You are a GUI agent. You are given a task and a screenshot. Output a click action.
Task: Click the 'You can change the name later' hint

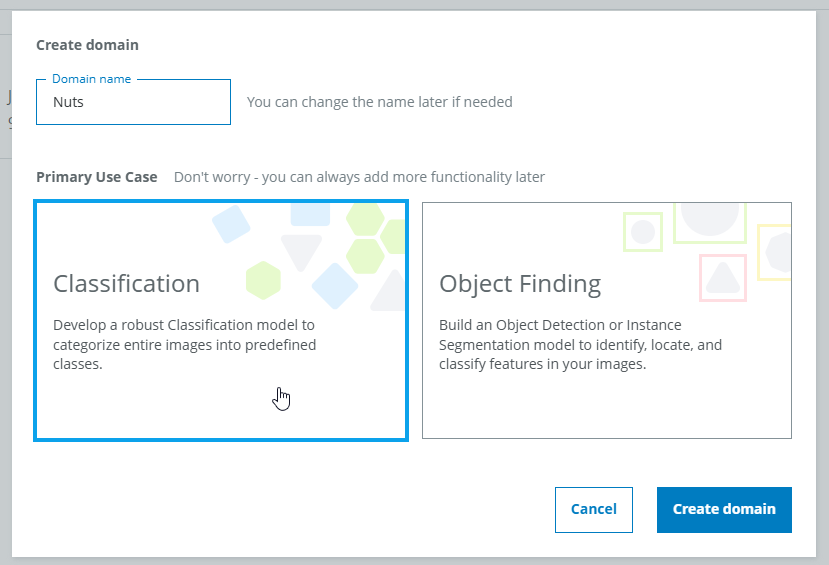[x=380, y=102]
